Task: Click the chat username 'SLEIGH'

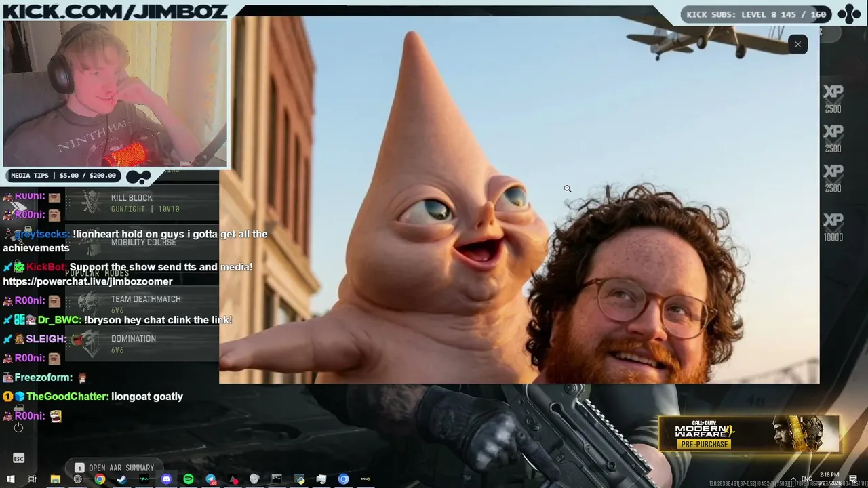Action: [x=45, y=339]
